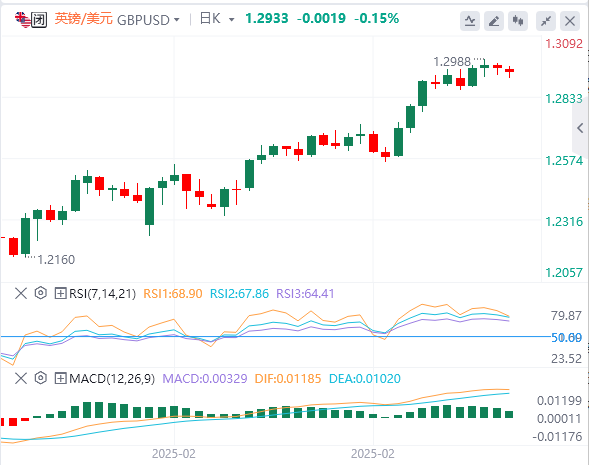Select the drawing pencil tool icon

click(x=494, y=21)
